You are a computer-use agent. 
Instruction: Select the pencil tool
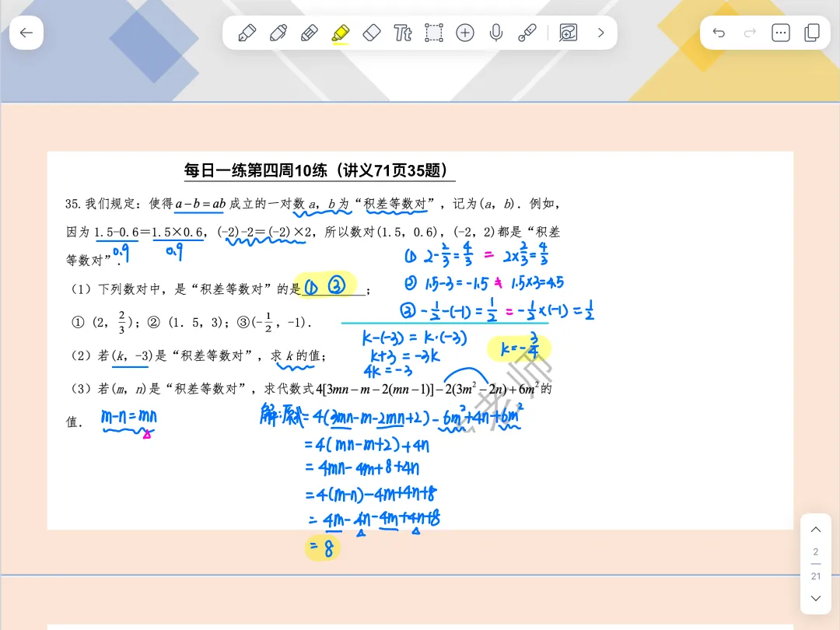coord(309,33)
